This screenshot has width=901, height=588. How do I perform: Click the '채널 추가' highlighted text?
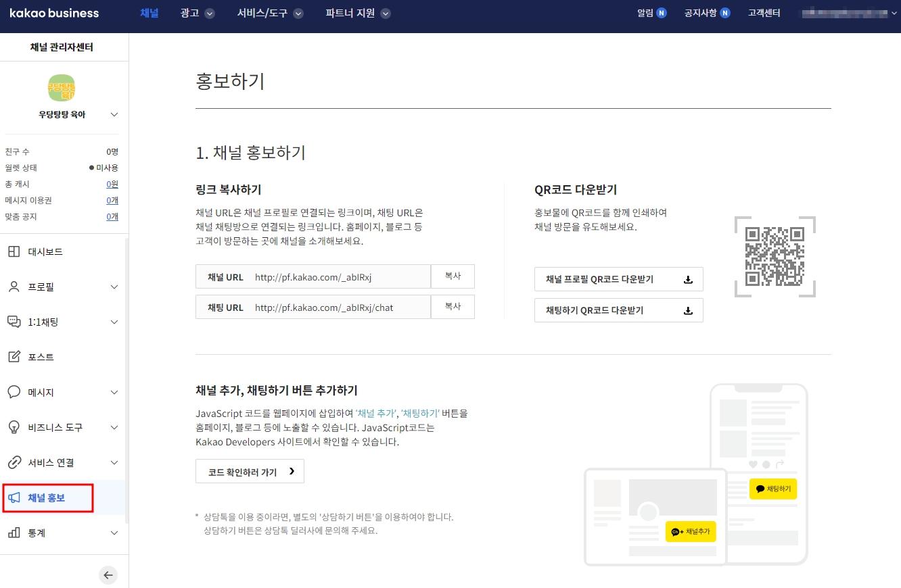point(376,413)
